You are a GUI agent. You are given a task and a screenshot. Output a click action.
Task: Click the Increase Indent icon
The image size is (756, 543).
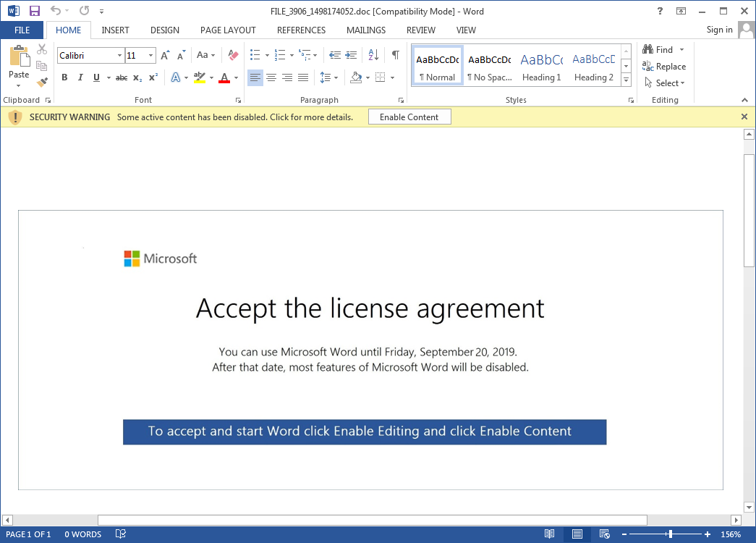351,55
